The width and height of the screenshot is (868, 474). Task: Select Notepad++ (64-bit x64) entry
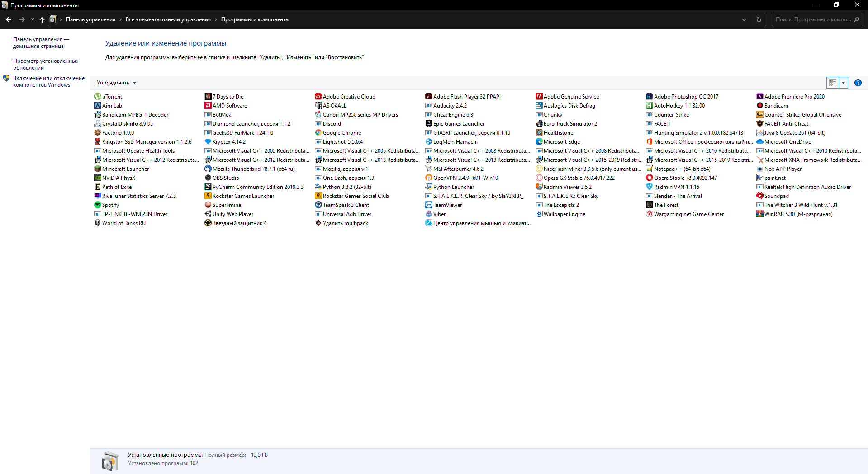[678, 169]
